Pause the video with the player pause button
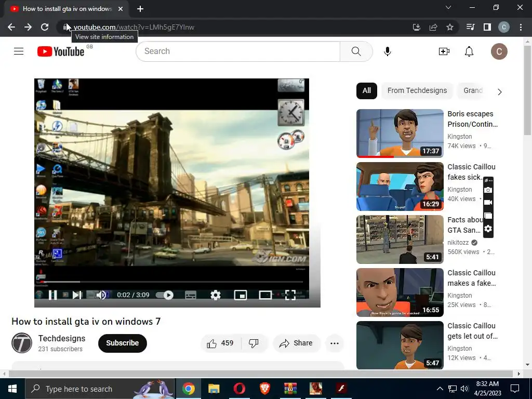Screen dimensions: 532x399 [52, 295]
